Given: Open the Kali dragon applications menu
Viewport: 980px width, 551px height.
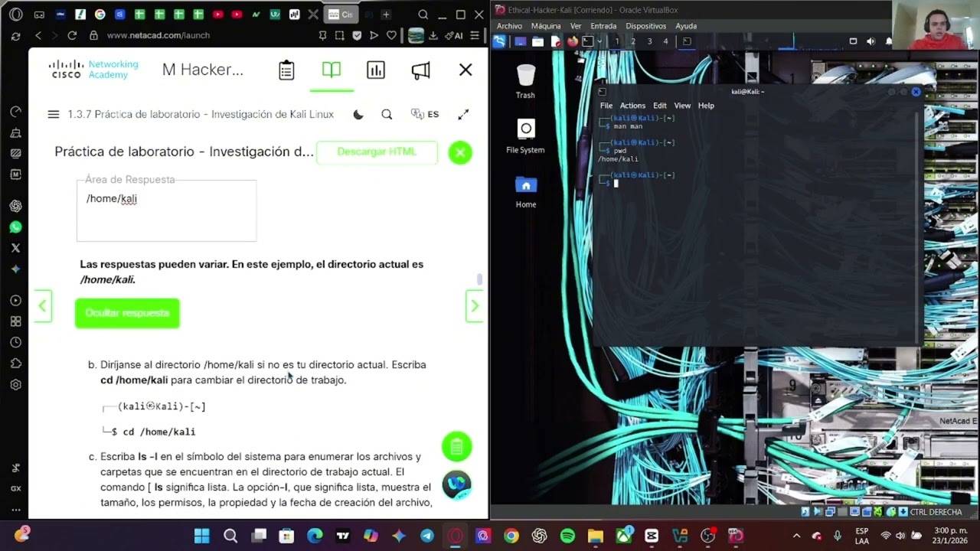Looking at the screenshot, I should point(499,41).
